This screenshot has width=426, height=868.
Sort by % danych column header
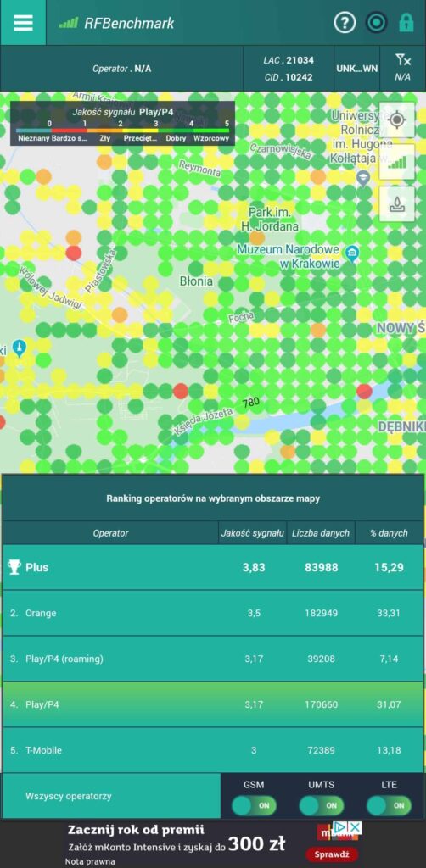pos(389,533)
